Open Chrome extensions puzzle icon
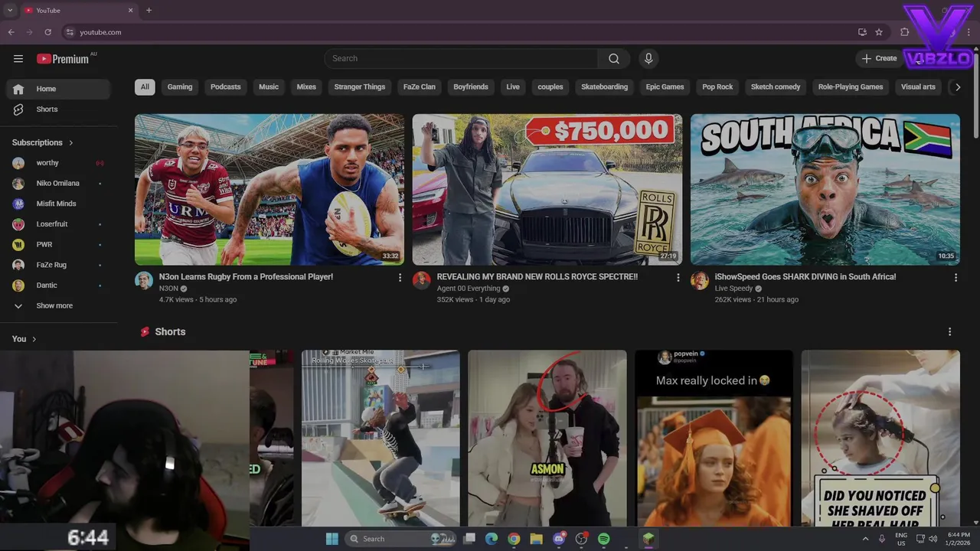The width and height of the screenshot is (980, 551). (905, 32)
